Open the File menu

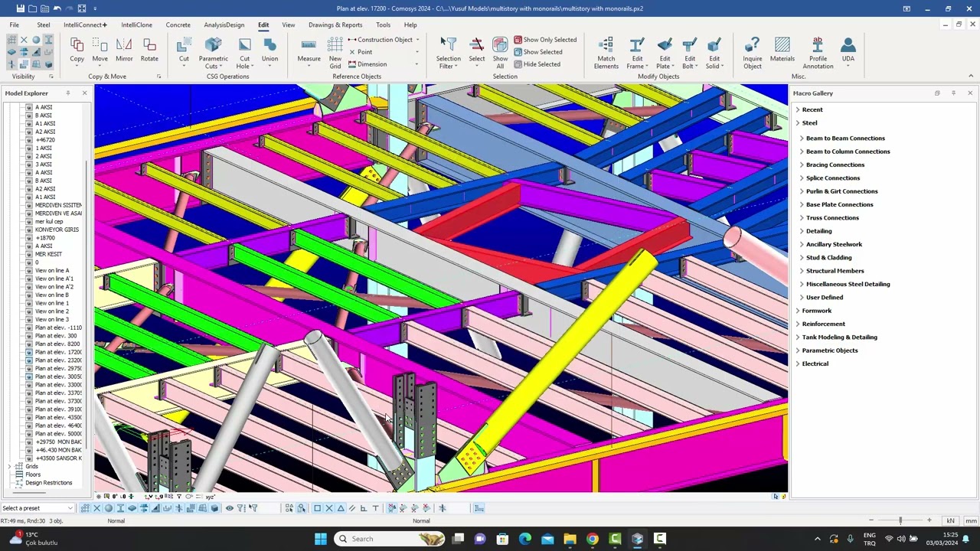[14, 25]
